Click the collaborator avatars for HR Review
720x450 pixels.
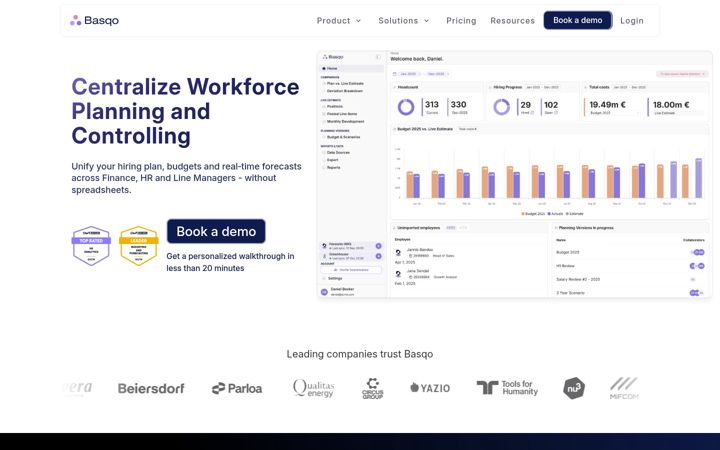point(697,266)
